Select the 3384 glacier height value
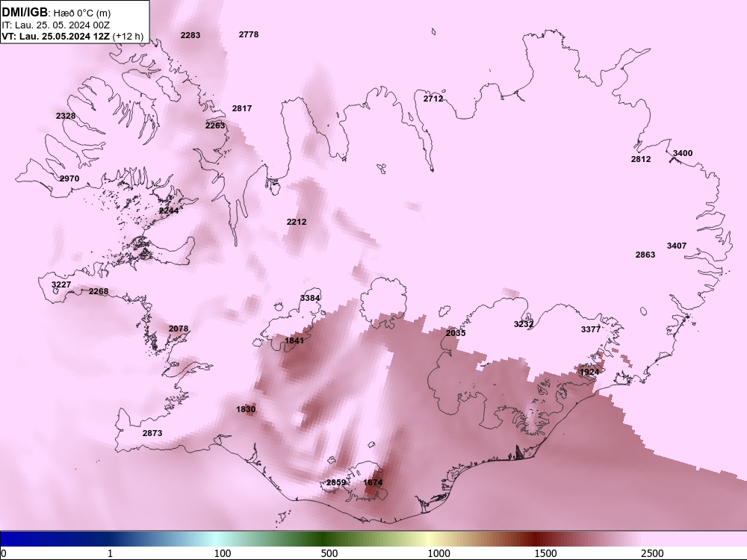 pos(310,298)
